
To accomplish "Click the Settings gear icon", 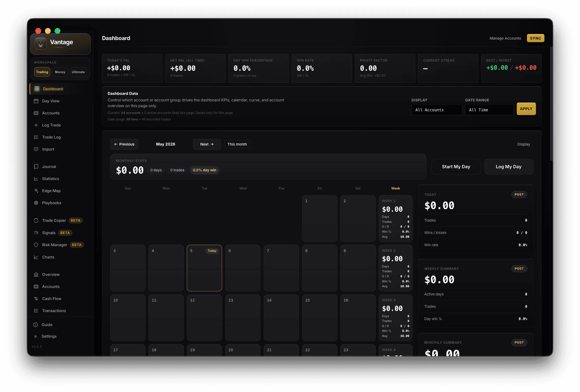I will (36, 336).
